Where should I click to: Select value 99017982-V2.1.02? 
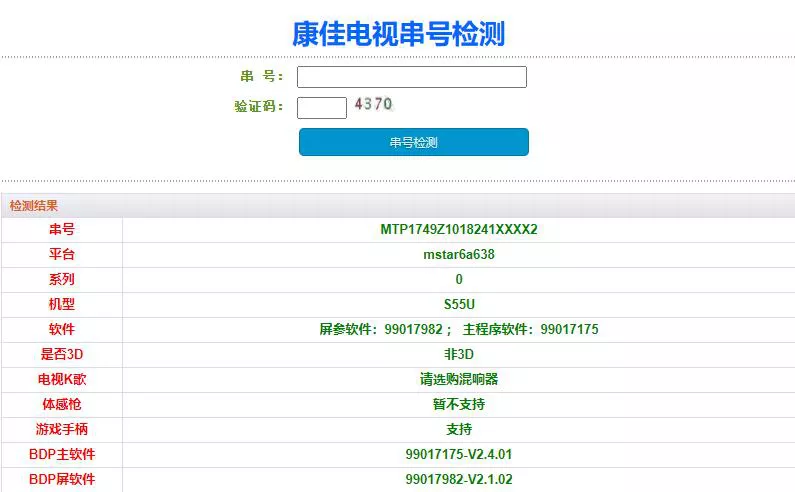tap(459, 479)
